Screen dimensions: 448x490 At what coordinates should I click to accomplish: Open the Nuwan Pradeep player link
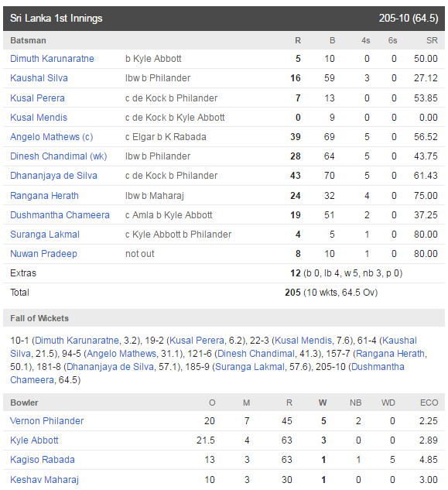click(43, 254)
